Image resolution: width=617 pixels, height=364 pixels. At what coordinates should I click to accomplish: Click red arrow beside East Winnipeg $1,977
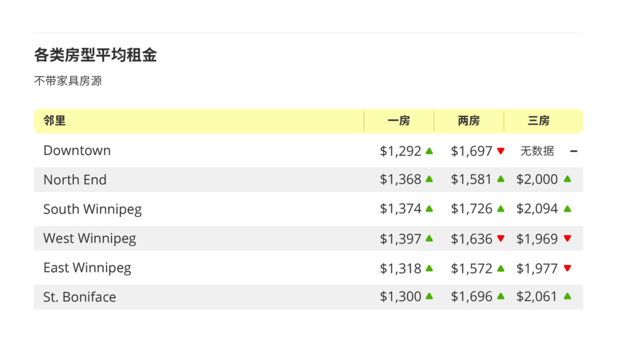click(567, 268)
